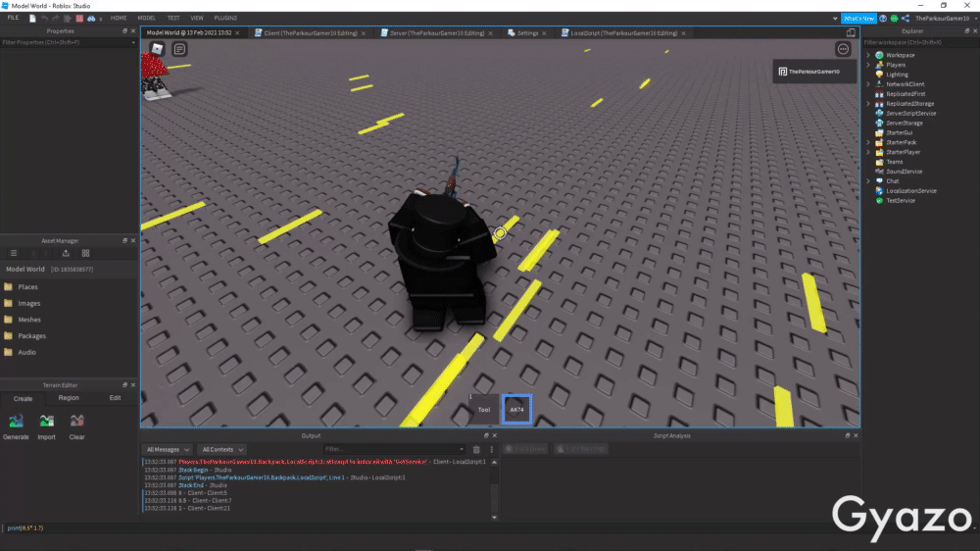
Task: Open the in-game chat icon
Action: coord(179,49)
